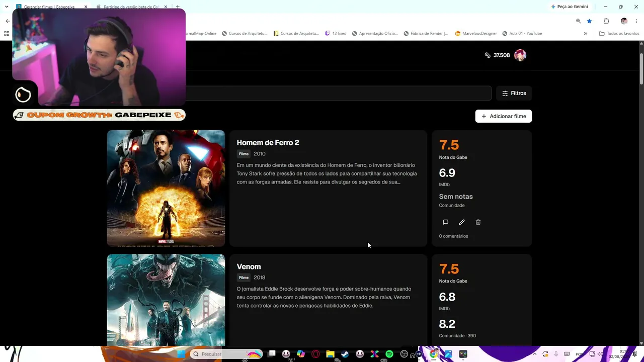Show hidden system tray icons
Image resolution: width=644 pixels, height=362 pixels.
534,354
